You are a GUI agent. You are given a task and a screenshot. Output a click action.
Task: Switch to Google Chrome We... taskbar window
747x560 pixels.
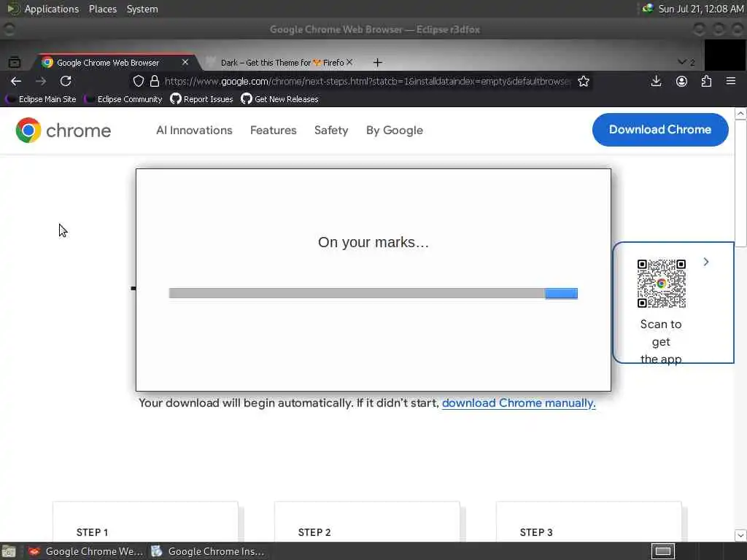pos(85,551)
